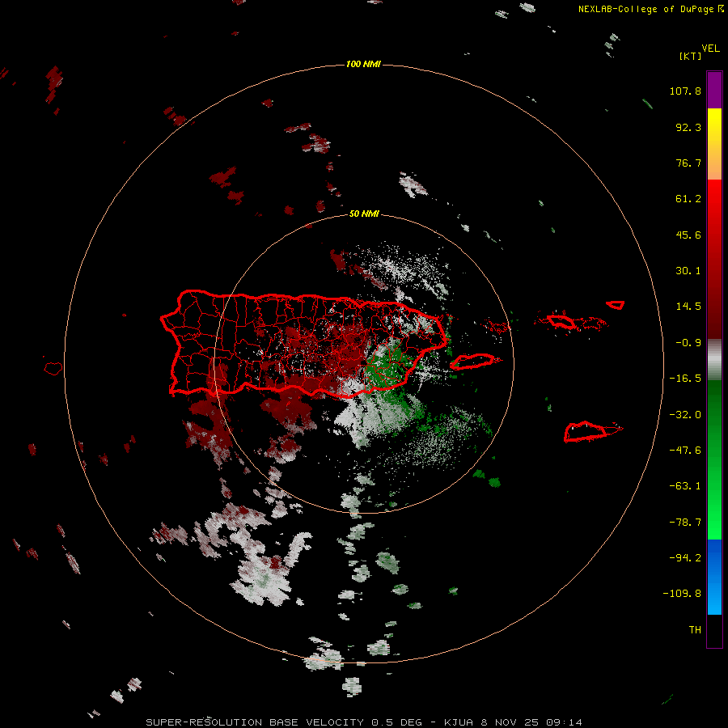Click the 61.2 velocity scale value

(x=688, y=199)
